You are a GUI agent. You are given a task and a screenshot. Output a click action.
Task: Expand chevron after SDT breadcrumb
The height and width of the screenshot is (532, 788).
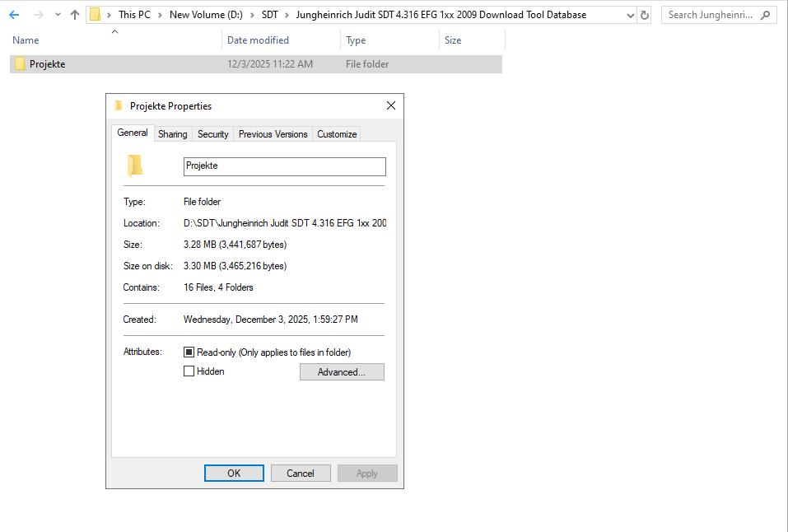coord(287,15)
